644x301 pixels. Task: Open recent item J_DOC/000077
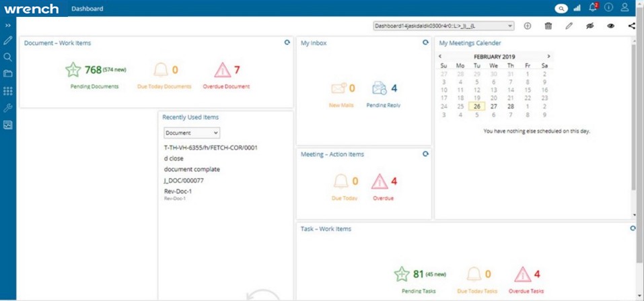point(184,180)
